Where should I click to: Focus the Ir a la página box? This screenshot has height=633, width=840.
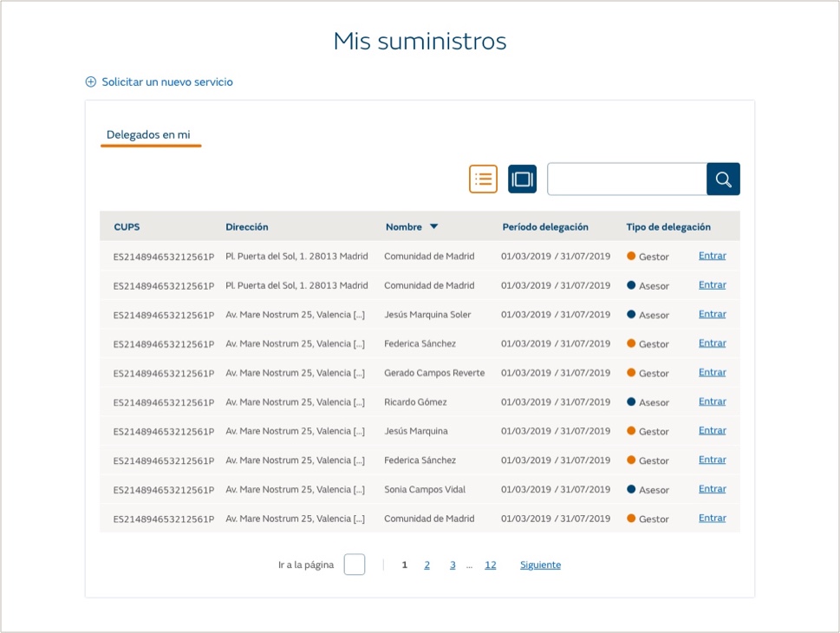tap(354, 564)
